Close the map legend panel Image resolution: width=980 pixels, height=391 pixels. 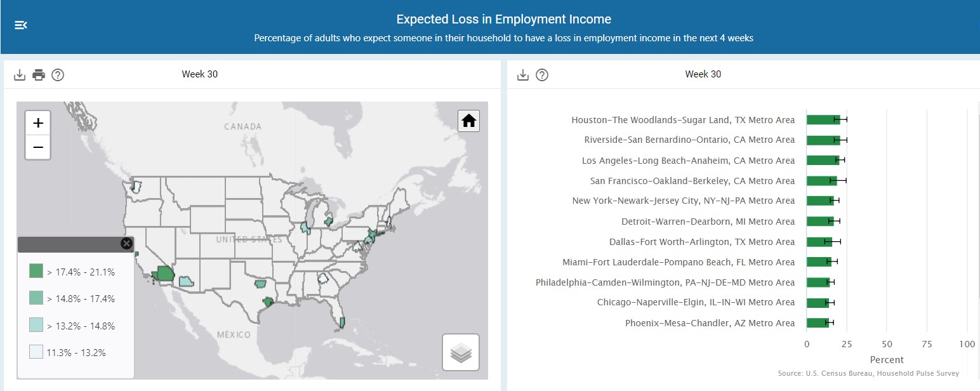click(x=126, y=244)
